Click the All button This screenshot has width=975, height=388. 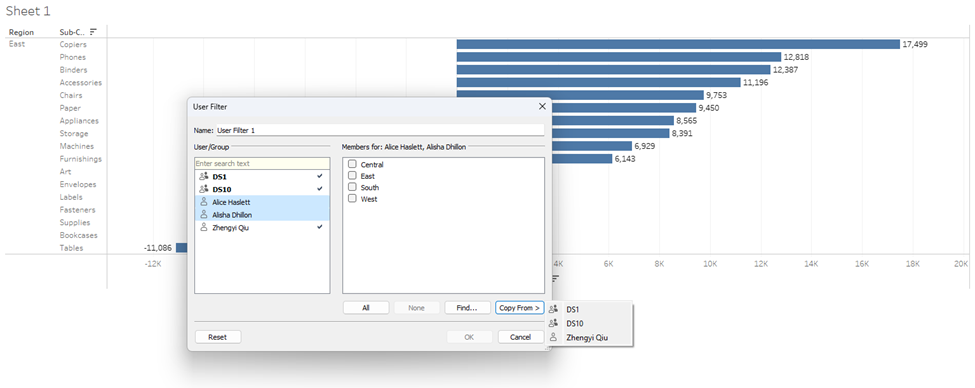pyautogui.click(x=366, y=308)
